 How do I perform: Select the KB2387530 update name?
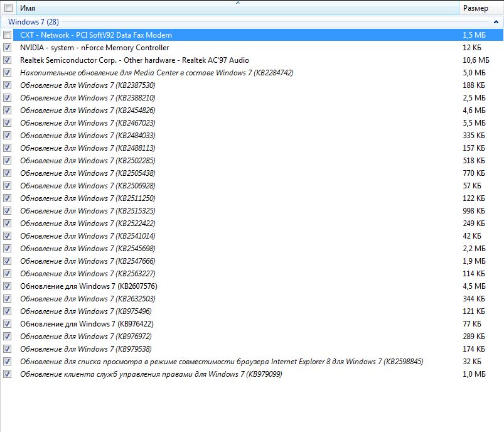[x=87, y=85]
